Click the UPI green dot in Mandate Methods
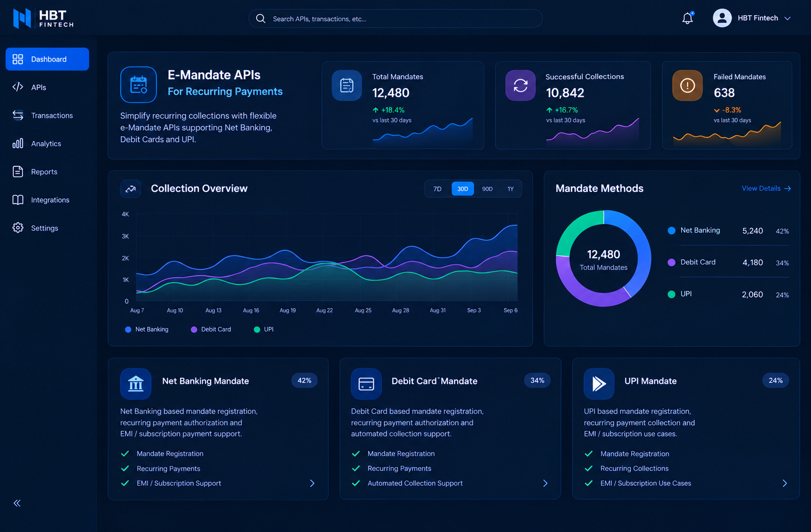811x532 pixels. click(672, 294)
